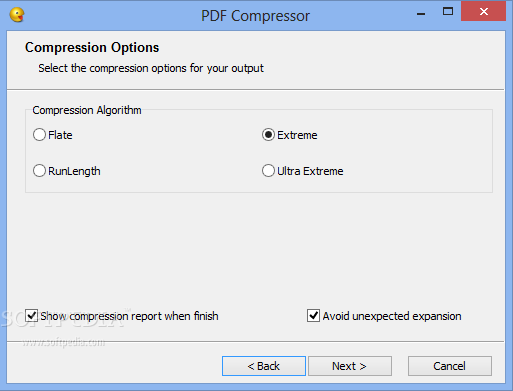513x391 pixels.
Task: Proceed using the Next > button
Action: tap(350, 366)
